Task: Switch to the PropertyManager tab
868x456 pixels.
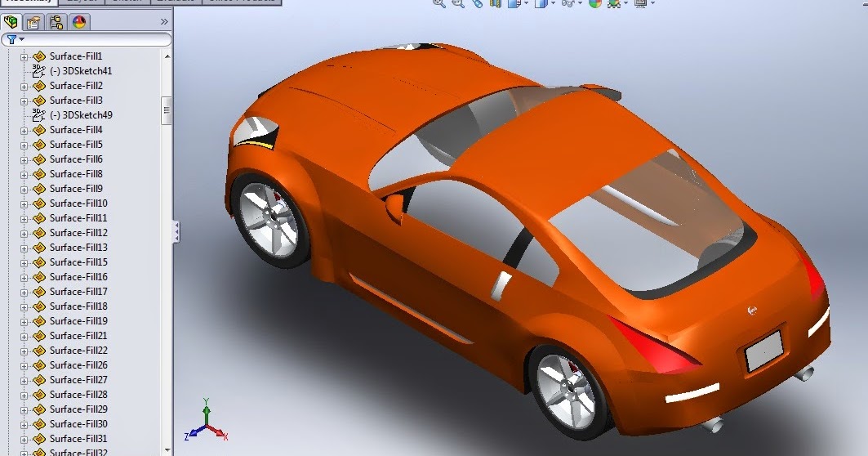Action: point(33,22)
